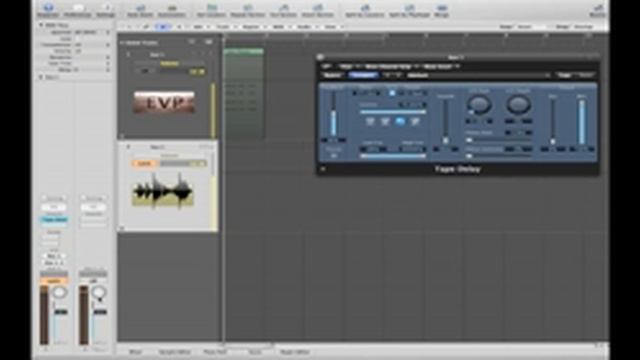Click the Tape Delay insert slot on channel strip
640x360 pixels.
pyautogui.click(x=54, y=220)
